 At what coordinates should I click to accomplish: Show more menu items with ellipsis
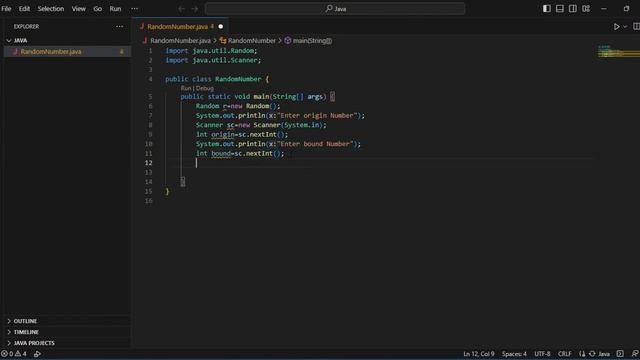tap(134, 9)
